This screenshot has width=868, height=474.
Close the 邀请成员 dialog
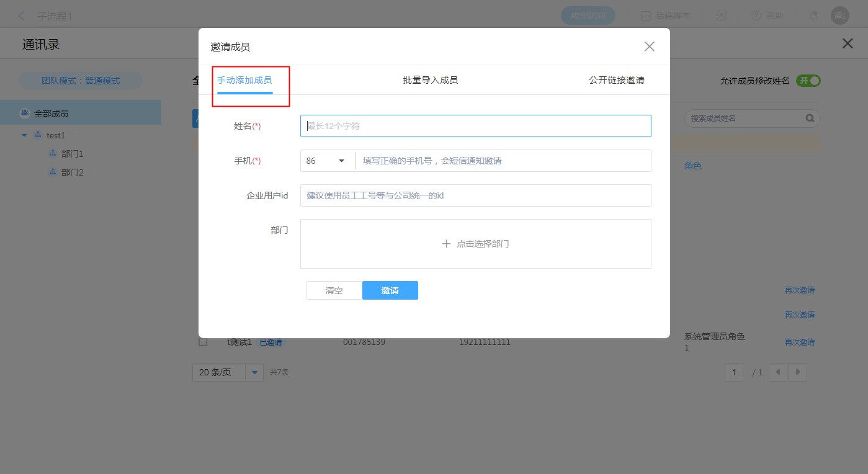(x=649, y=47)
